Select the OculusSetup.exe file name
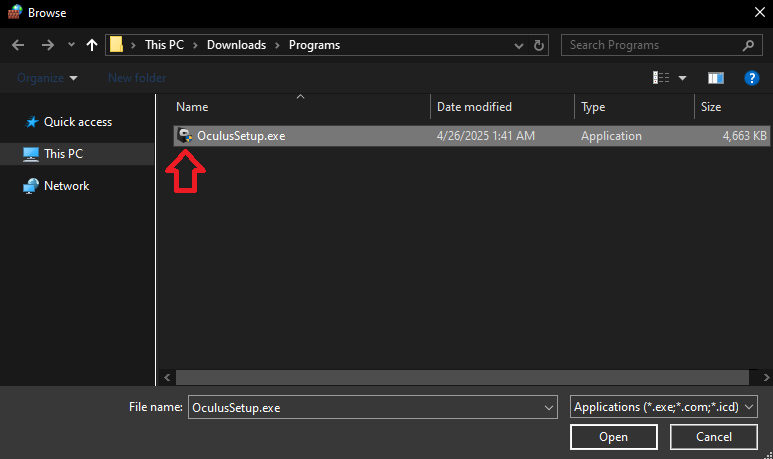773x459 pixels. 241,136
